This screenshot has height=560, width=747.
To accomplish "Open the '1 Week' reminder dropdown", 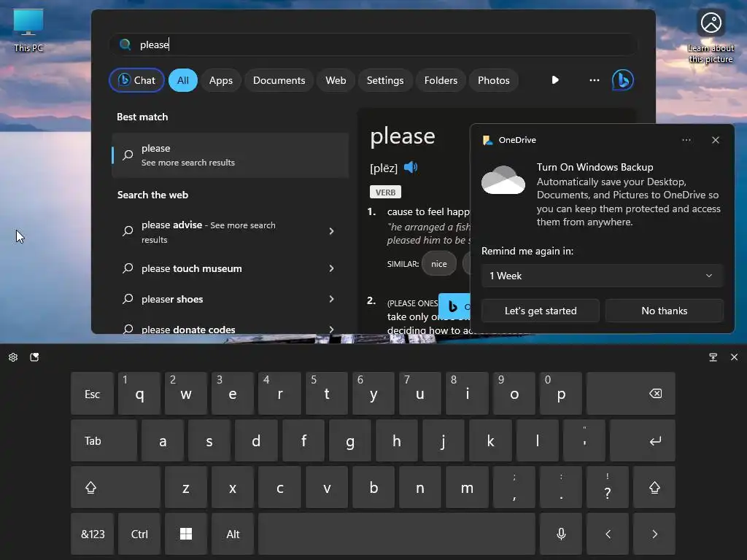I will click(602, 276).
